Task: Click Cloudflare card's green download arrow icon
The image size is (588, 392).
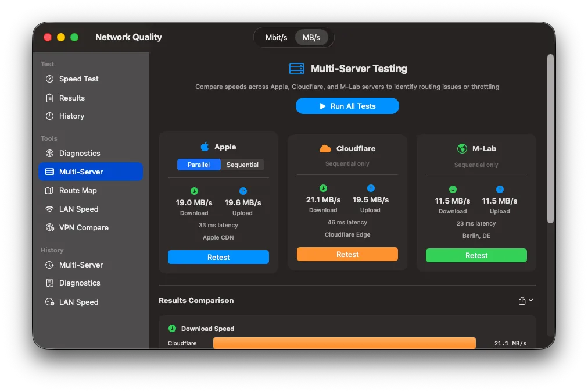Action: point(323,188)
